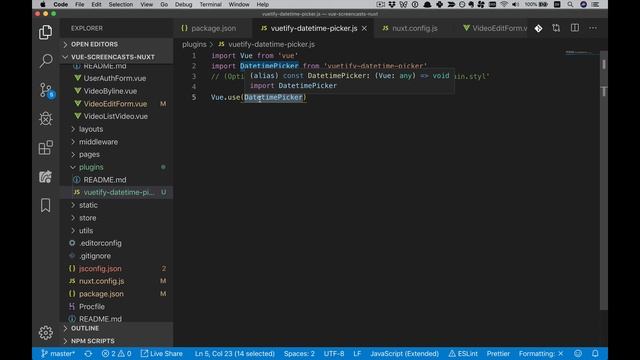The width and height of the screenshot is (640, 360).
Task: Expand the store folder
Action: (x=116, y=218)
